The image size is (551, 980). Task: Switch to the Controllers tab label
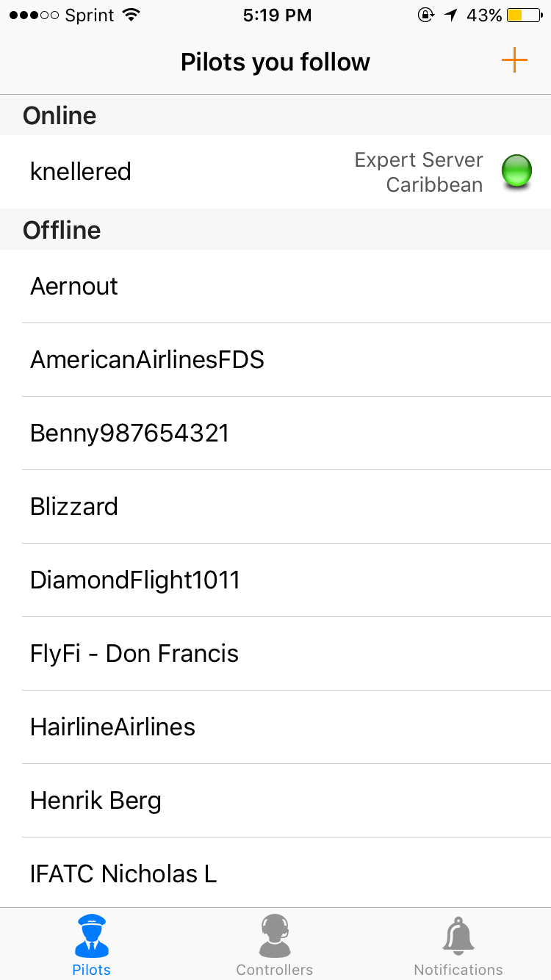click(275, 970)
